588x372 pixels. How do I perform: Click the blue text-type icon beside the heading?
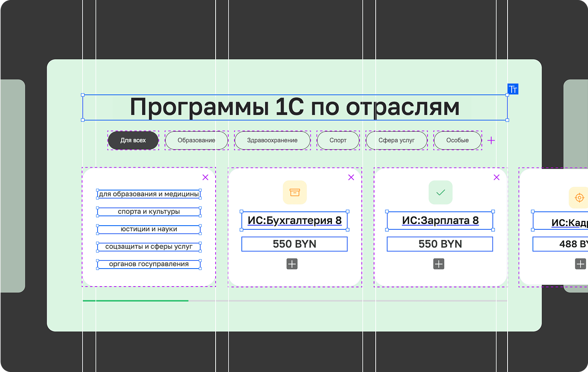click(513, 89)
